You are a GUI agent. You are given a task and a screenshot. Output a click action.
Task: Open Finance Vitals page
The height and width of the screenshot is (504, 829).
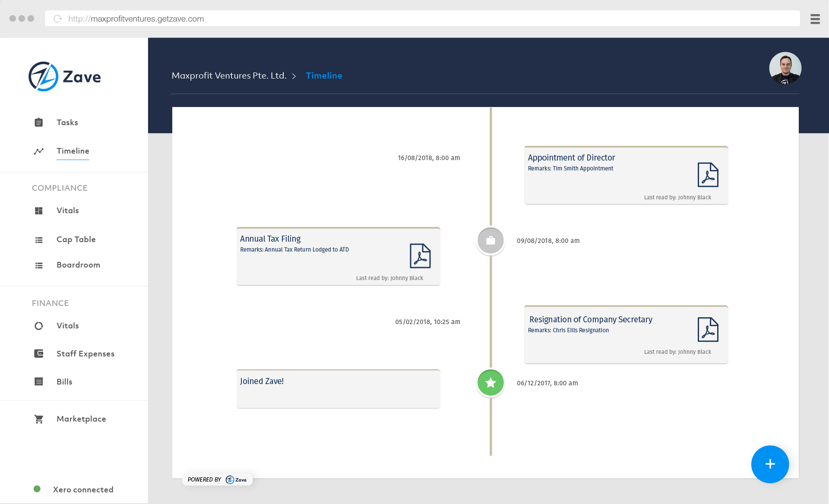click(68, 326)
